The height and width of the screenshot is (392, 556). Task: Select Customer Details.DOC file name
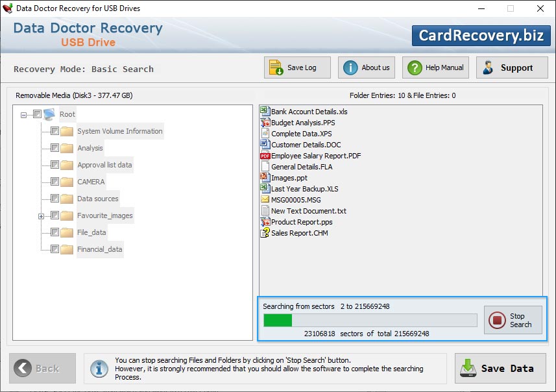pos(306,144)
